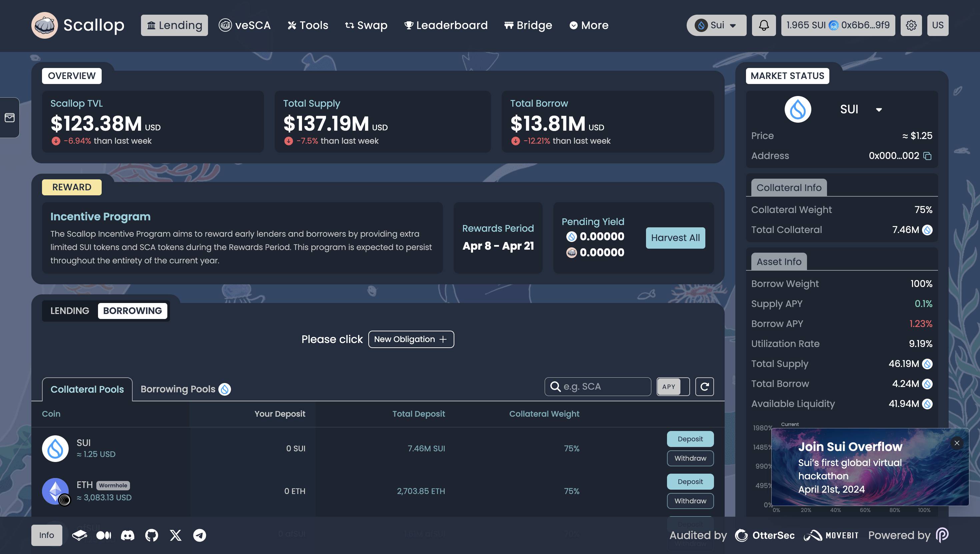
Task: Open the Tools menu
Action: coord(308,25)
